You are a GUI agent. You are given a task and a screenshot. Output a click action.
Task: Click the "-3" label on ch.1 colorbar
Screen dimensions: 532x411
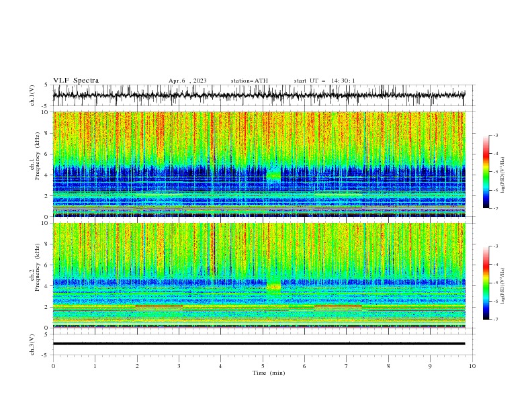(496, 136)
